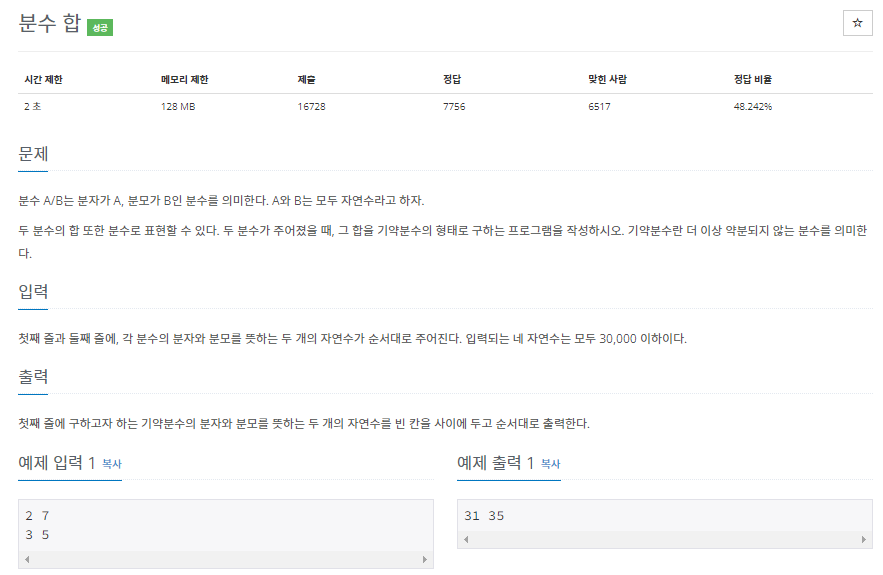Click the example input text '2 7'
The height and width of the screenshot is (575, 883).
pos(37,515)
